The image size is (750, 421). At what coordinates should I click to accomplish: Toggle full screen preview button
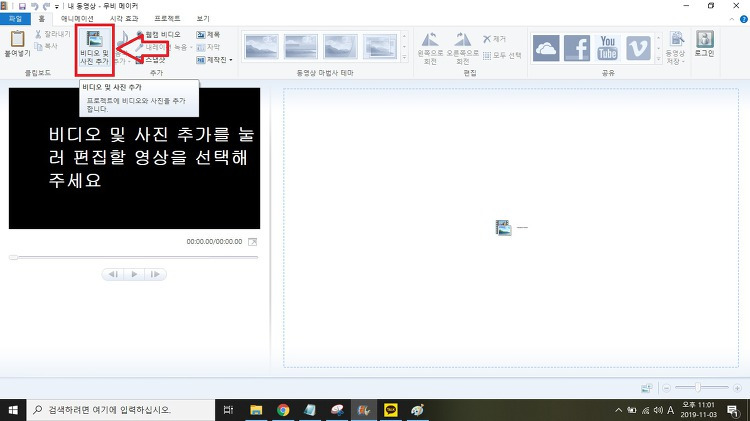click(x=253, y=242)
